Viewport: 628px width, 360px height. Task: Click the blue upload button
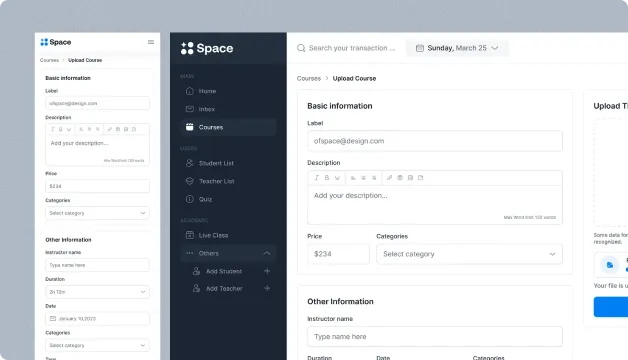(x=611, y=307)
